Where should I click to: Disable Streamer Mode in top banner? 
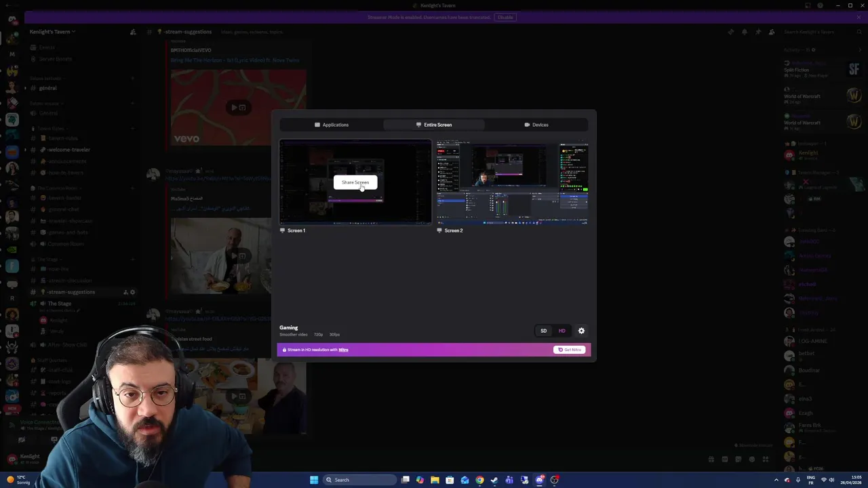click(x=505, y=17)
